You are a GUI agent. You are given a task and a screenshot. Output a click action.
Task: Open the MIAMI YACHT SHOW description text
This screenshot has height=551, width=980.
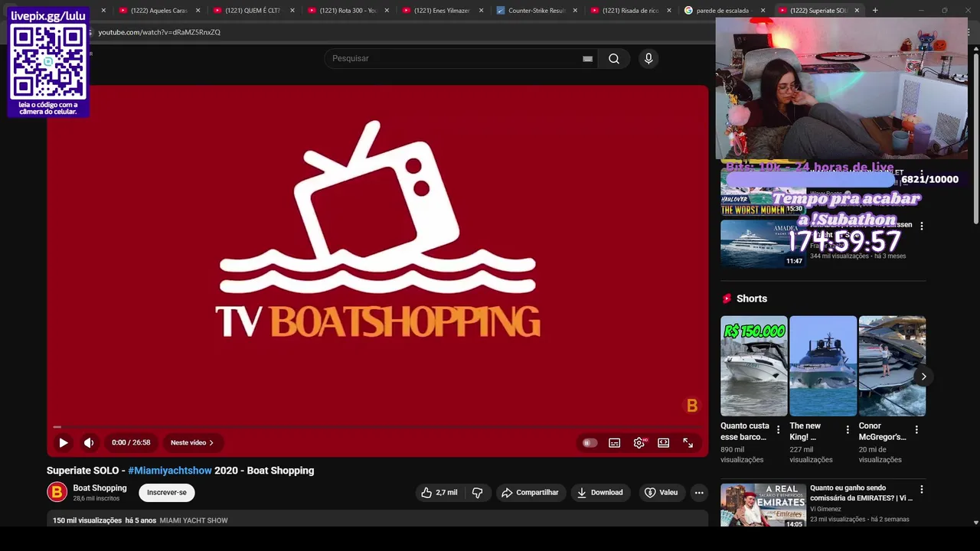click(194, 520)
